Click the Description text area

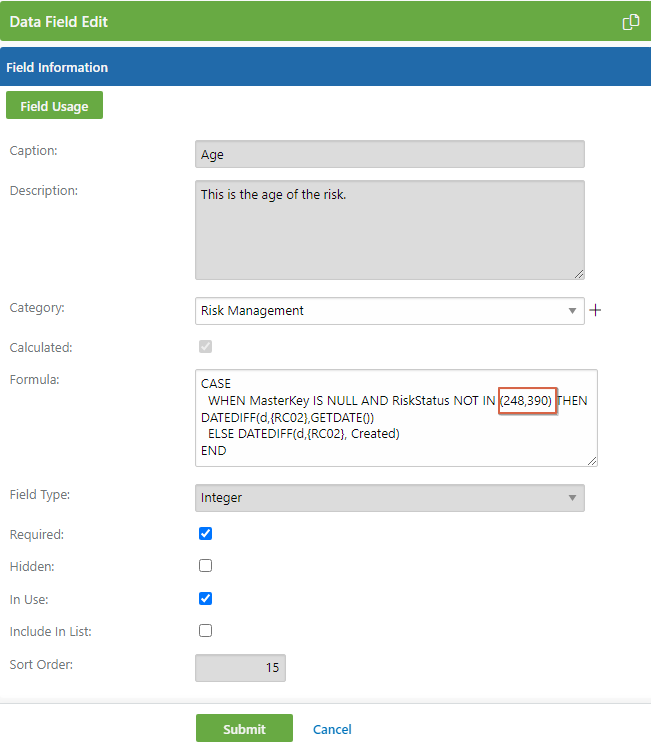390,230
